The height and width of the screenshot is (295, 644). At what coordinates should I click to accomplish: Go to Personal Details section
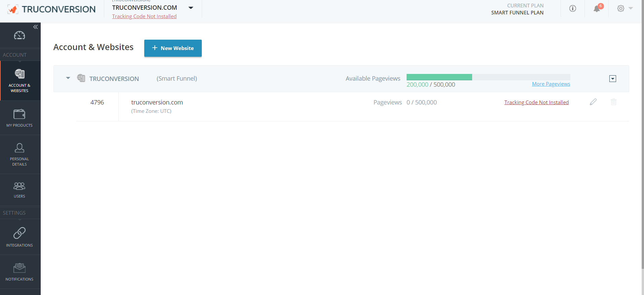pyautogui.click(x=20, y=155)
